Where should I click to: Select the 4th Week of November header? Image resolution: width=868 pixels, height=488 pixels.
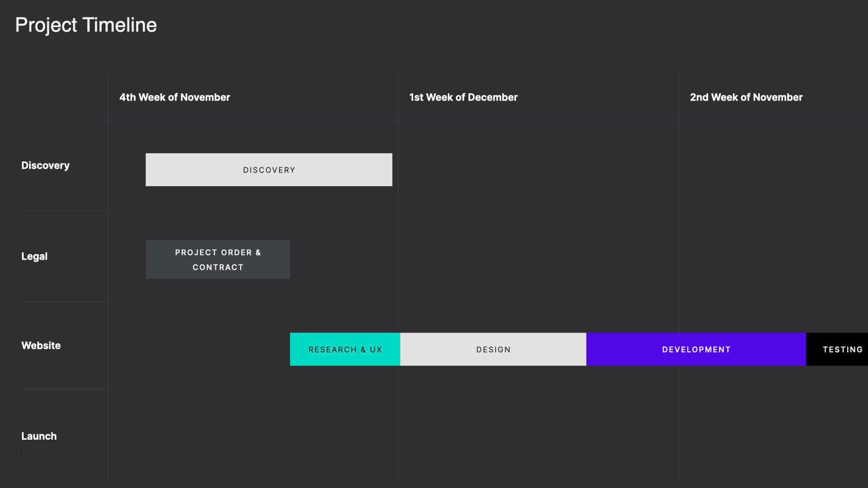tap(175, 97)
